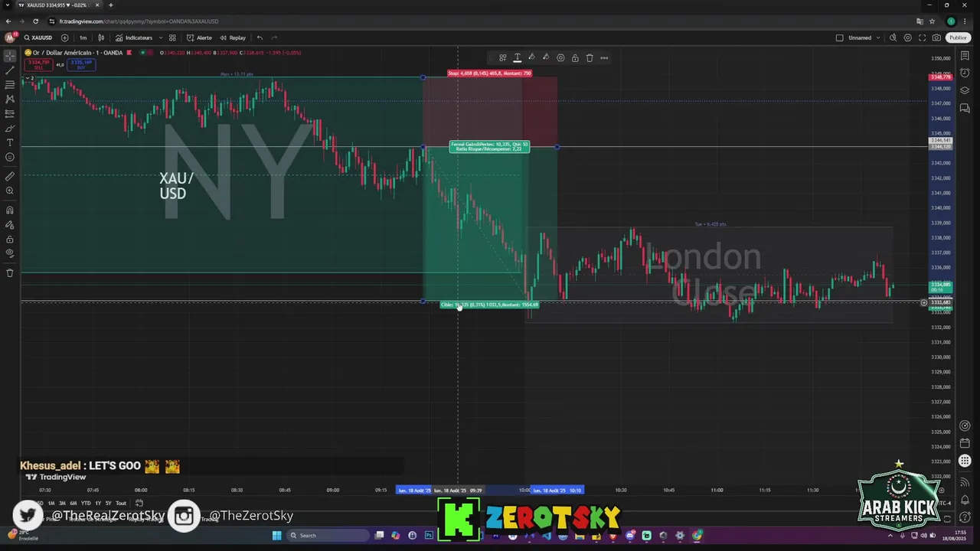
Task: Click the add symbol compare plus icon
Action: coord(64,37)
